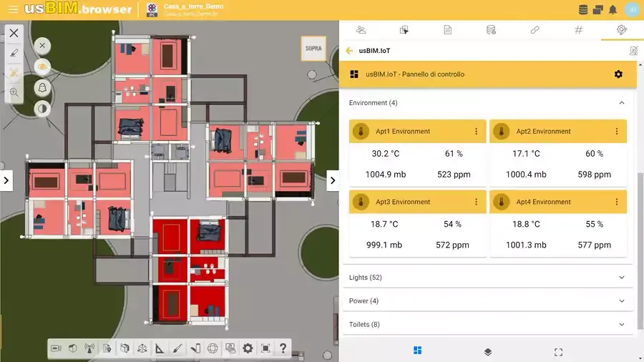Viewport: 644px width, 362px height.
Task: Toggle the orange eye visibility button
Action: point(42,67)
